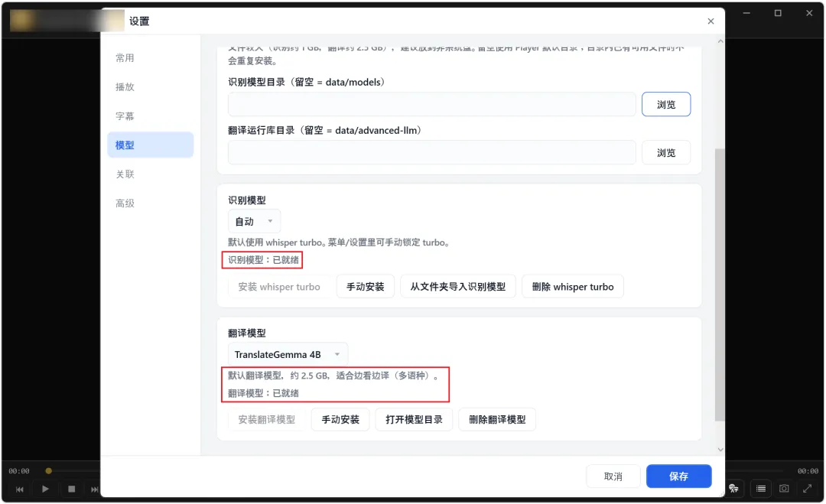Click the 翻译运行库目录 path input field
The width and height of the screenshot is (826, 504).
coord(431,153)
